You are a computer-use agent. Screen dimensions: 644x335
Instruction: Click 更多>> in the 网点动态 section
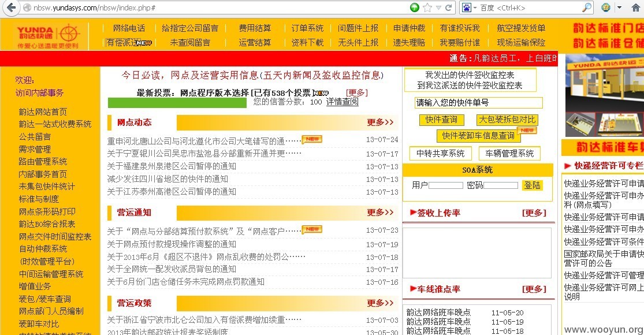(380, 122)
